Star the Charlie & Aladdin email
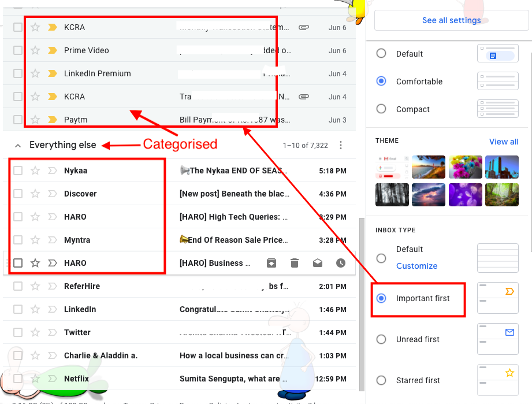The image size is (532, 404). click(35, 355)
